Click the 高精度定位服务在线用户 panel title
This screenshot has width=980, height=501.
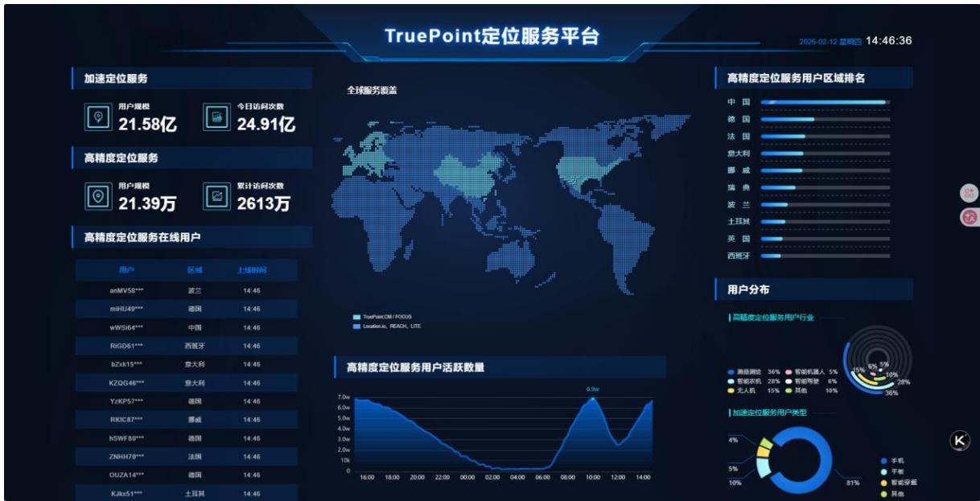tap(142, 237)
